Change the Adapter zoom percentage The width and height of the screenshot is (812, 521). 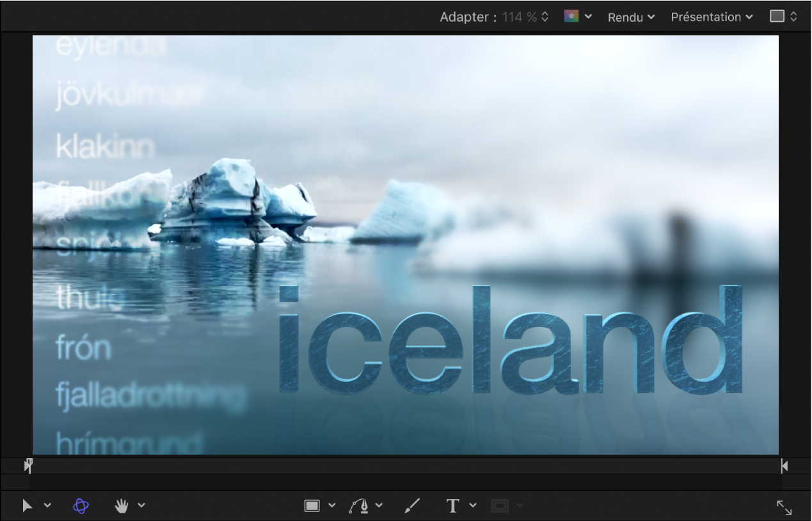point(525,17)
